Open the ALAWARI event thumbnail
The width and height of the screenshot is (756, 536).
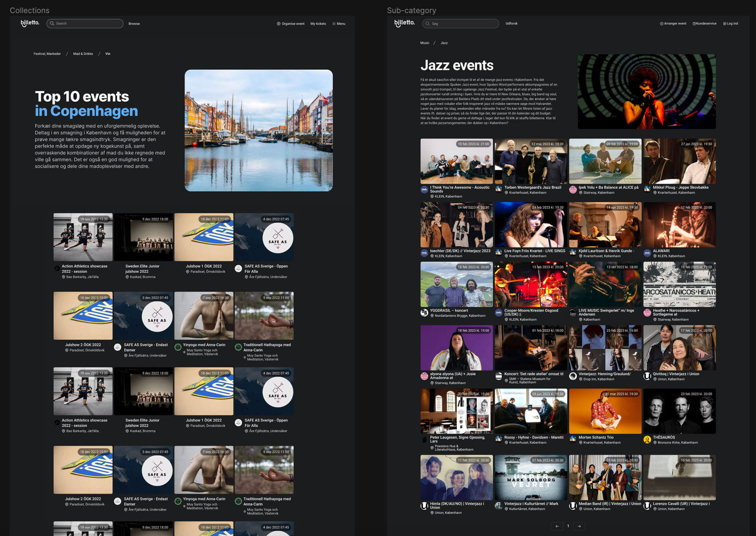tap(680, 225)
